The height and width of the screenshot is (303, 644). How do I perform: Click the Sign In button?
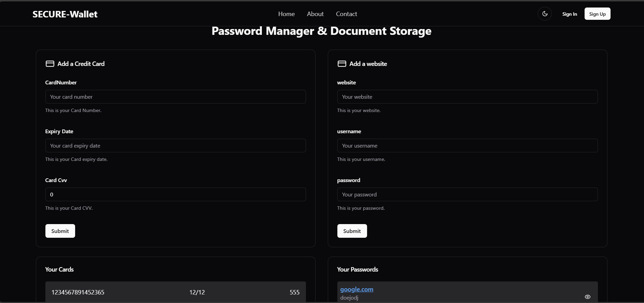pos(569,14)
